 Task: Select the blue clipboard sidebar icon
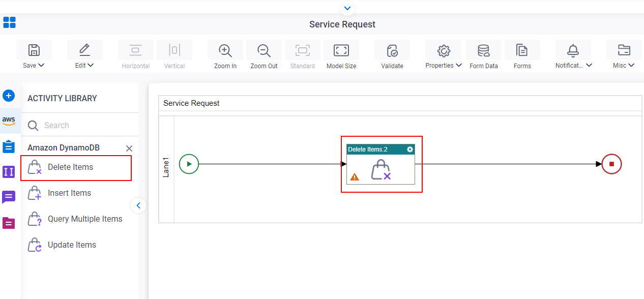9,146
